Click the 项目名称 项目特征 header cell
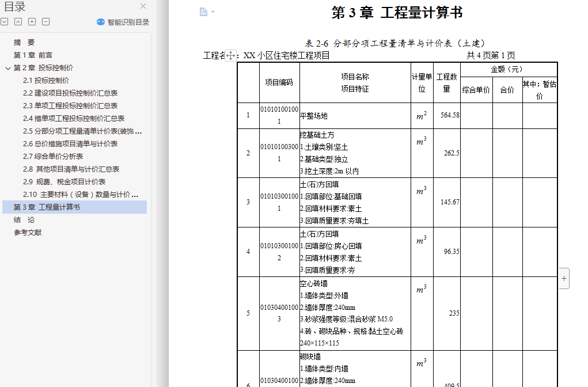The image size is (588, 387). [355, 82]
